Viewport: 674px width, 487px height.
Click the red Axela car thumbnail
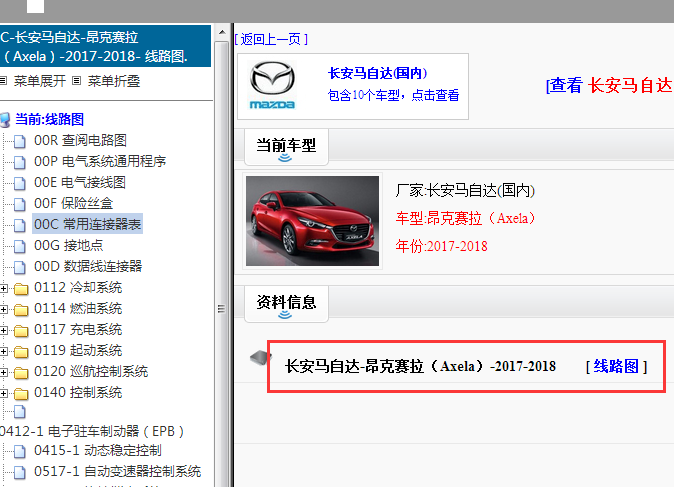312,221
